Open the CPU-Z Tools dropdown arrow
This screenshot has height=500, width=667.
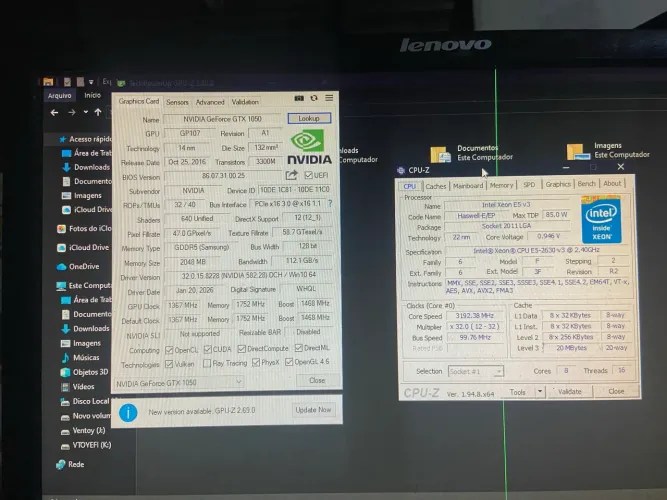[x=540, y=391]
